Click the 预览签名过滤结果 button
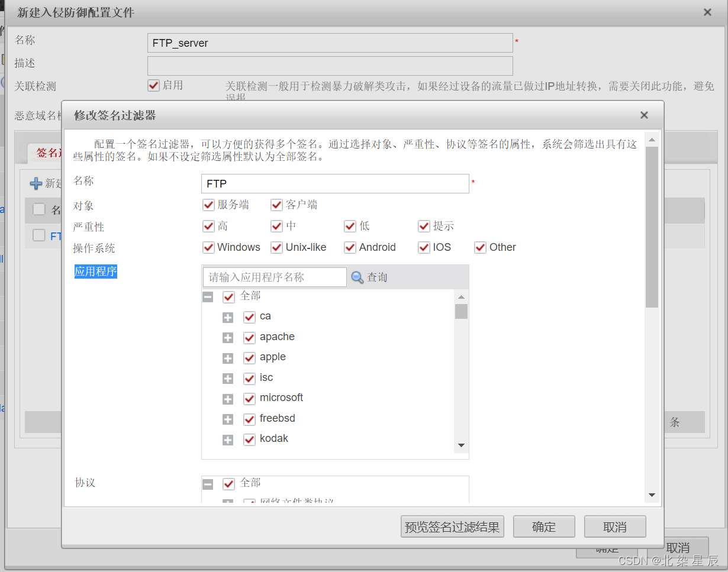Viewport: 728px width, 572px height. coord(452,526)
